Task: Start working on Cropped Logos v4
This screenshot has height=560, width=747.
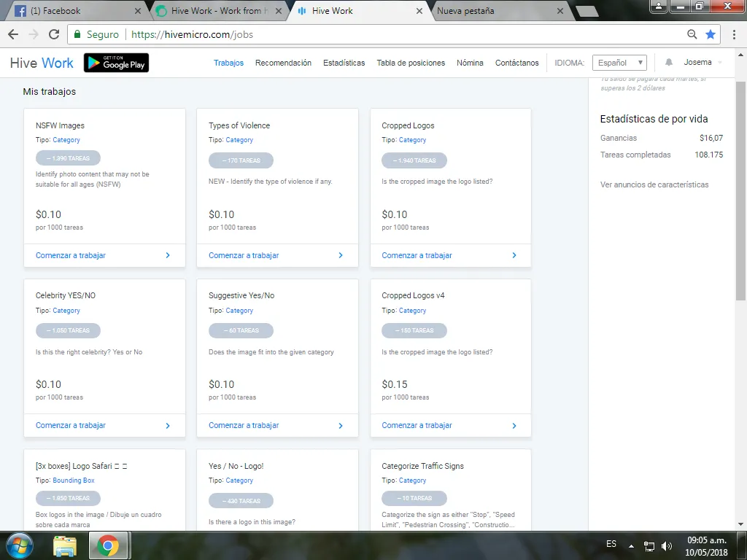Action: (417, 426)
